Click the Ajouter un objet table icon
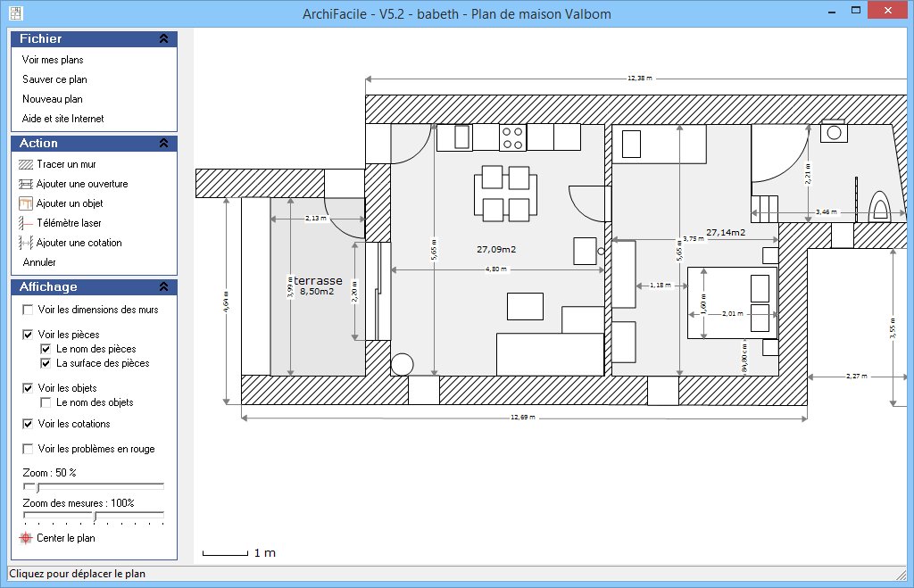 [x=26, y=203]
